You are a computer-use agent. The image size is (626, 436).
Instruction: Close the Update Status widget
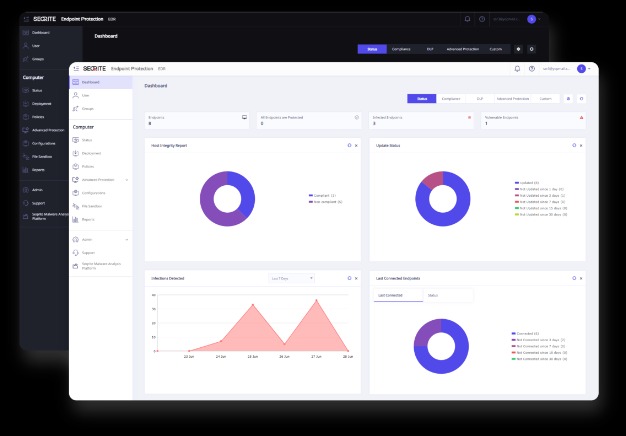click(581, 145)
